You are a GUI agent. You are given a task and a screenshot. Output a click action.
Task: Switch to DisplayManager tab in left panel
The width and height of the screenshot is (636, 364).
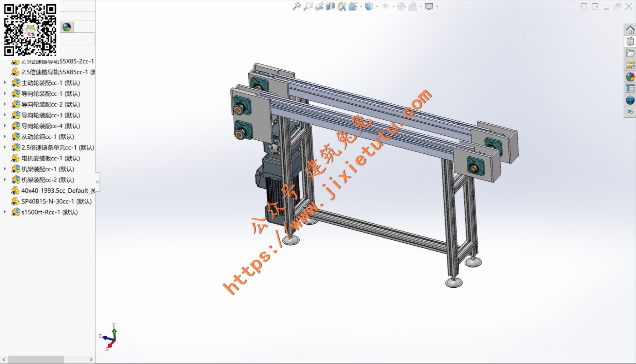tap(66, 27)
